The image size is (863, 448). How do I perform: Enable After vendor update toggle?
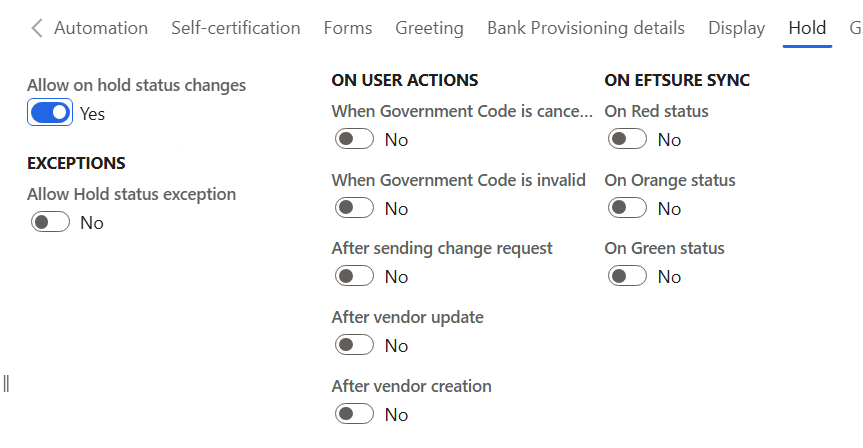pos(354,345)
